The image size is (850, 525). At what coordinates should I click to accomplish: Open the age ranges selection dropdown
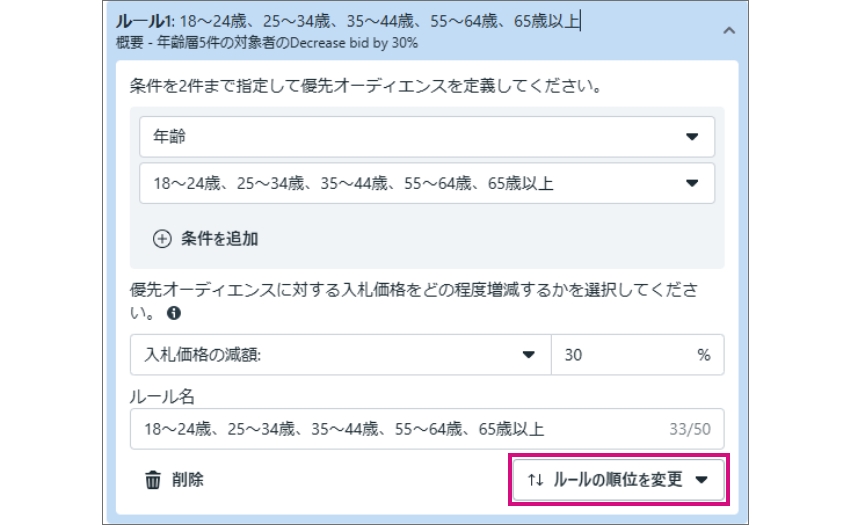(427, 183)
